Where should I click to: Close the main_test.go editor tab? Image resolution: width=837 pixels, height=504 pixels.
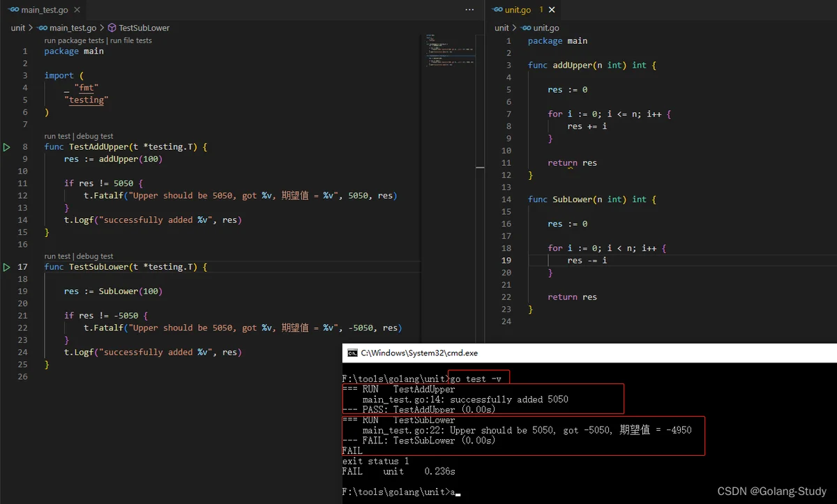(77, 10)
